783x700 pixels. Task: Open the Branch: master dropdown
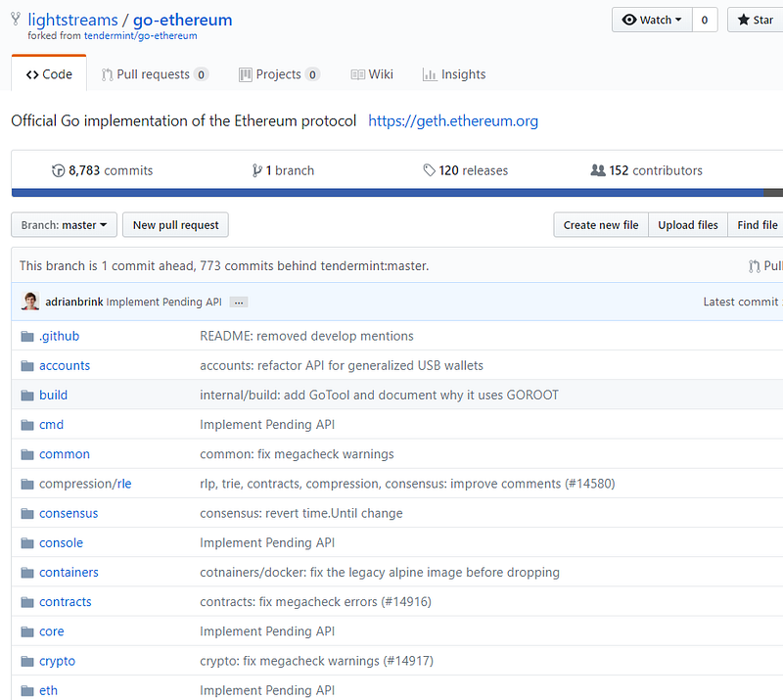click(x=65, y=225)
